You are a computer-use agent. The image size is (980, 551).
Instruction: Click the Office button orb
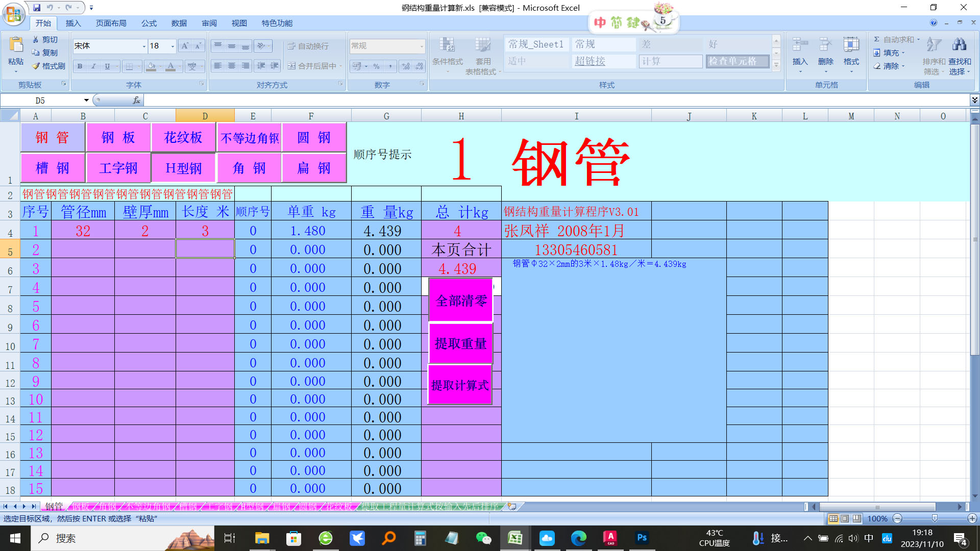click(14, 14)
